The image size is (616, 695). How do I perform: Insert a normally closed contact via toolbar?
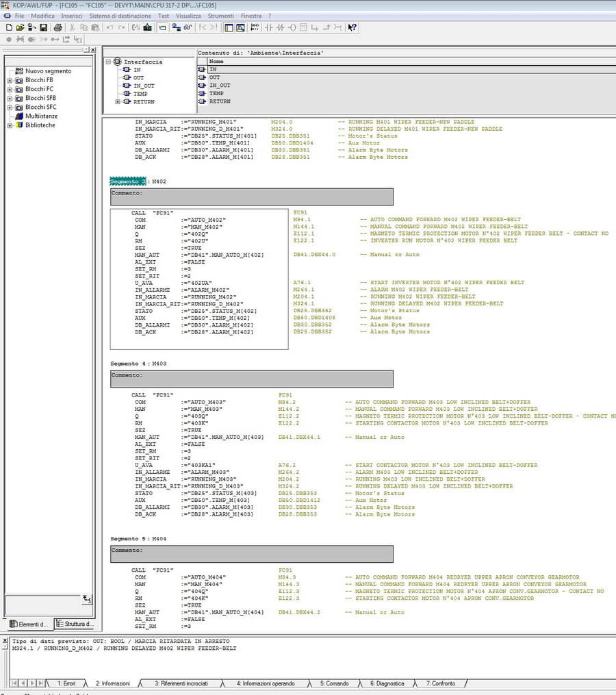(x=280, y=27)
